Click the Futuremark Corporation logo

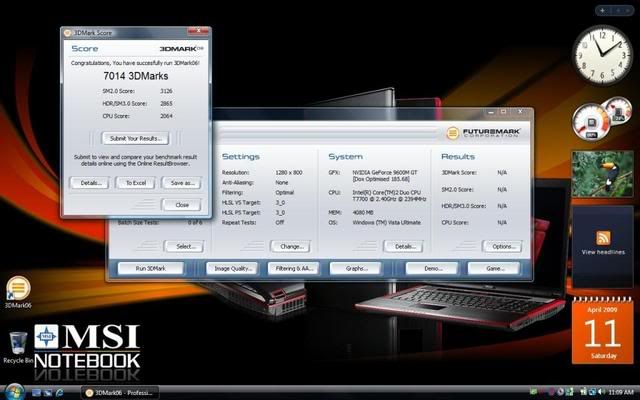tap(483, 133)
